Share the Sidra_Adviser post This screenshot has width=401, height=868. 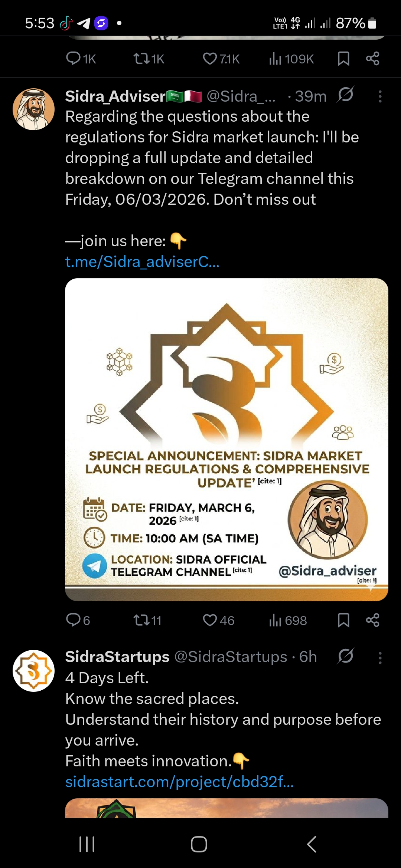(x=372, y=620)
